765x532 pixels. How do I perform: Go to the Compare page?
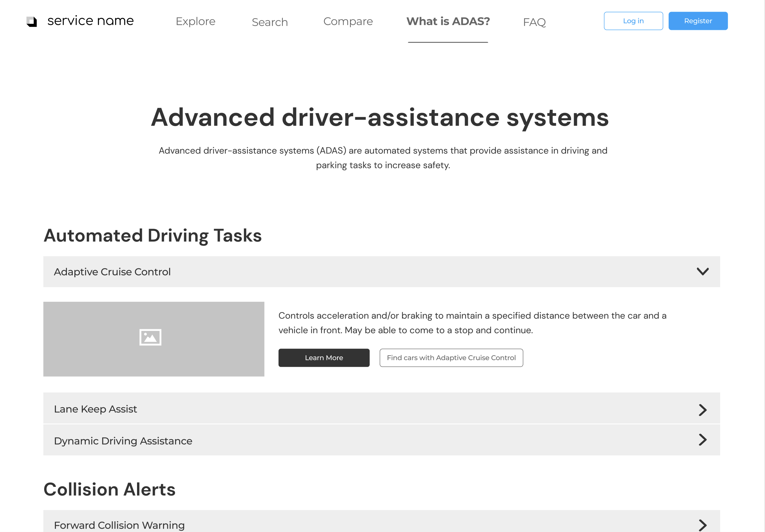(348, 21)
